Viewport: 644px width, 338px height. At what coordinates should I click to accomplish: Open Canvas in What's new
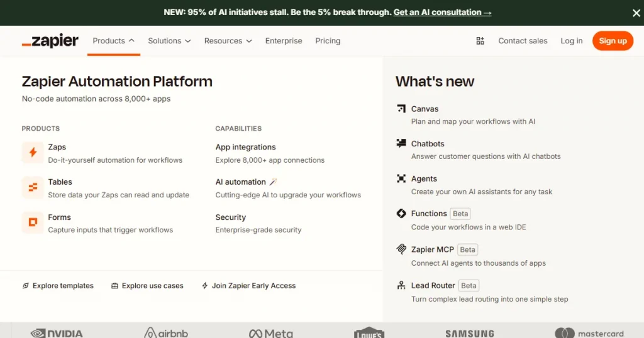point(425,109)
